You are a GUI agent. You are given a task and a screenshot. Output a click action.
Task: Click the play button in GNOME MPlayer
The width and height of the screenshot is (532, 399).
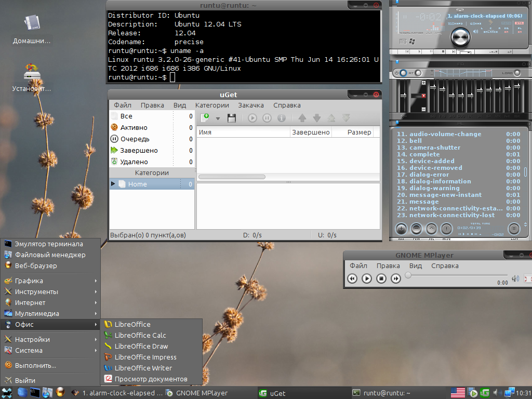(x=367, y=278)
